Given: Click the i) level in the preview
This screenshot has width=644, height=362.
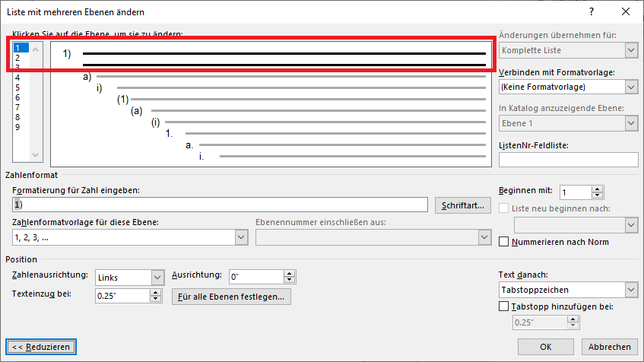Looking at the screenshot, I should coord(99,88).
